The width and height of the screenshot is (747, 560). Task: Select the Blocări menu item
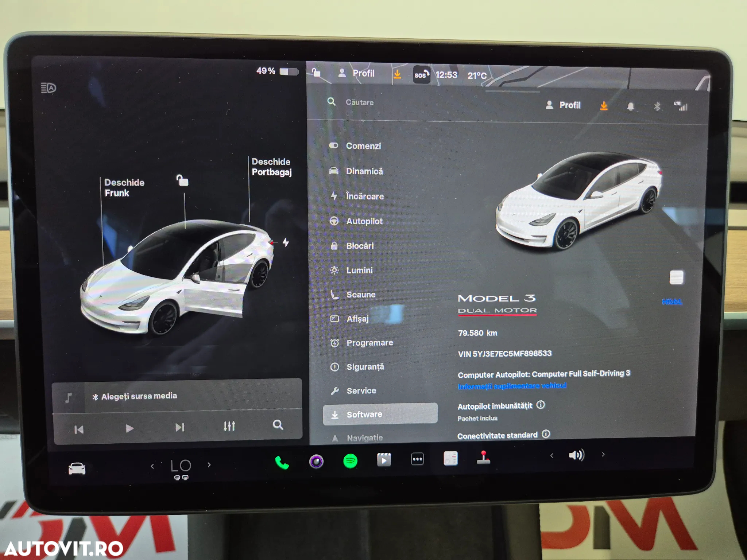[352, 246]
